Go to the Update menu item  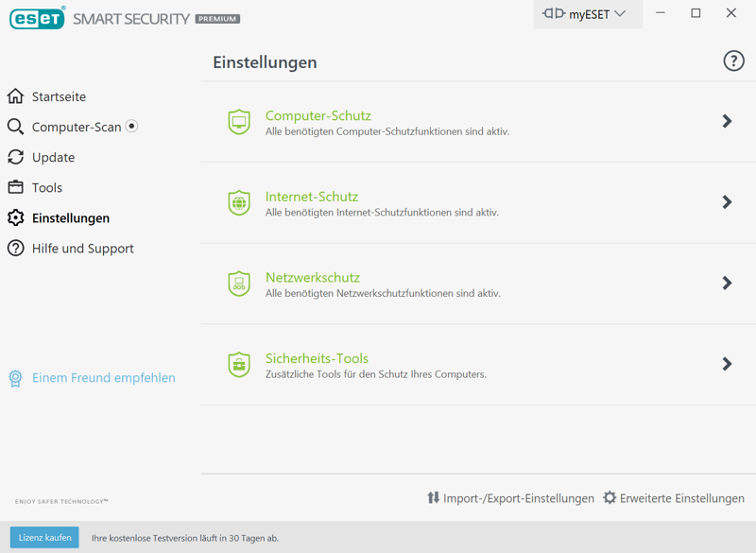point(53,158)
